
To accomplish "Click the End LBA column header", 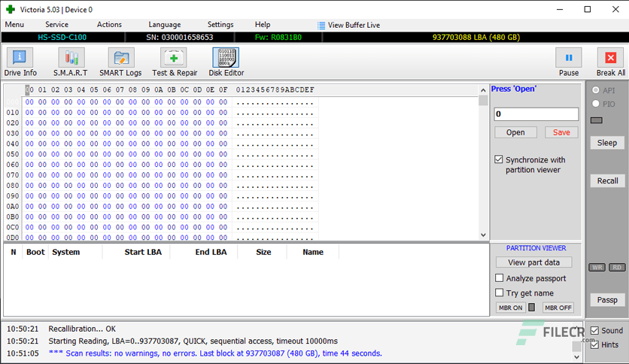I will click(x=211, y=252).
